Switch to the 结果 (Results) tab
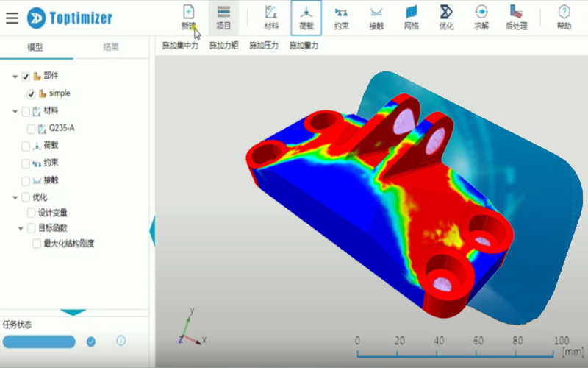 click(x=111, y=47)
